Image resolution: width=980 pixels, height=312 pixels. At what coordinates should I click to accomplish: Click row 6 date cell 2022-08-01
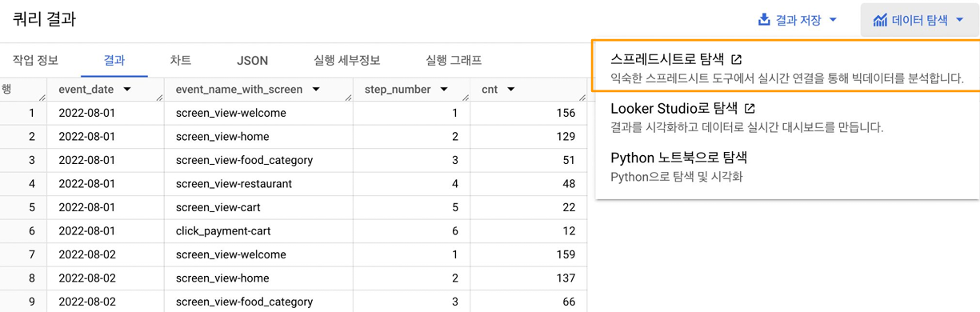click(106, 231)
